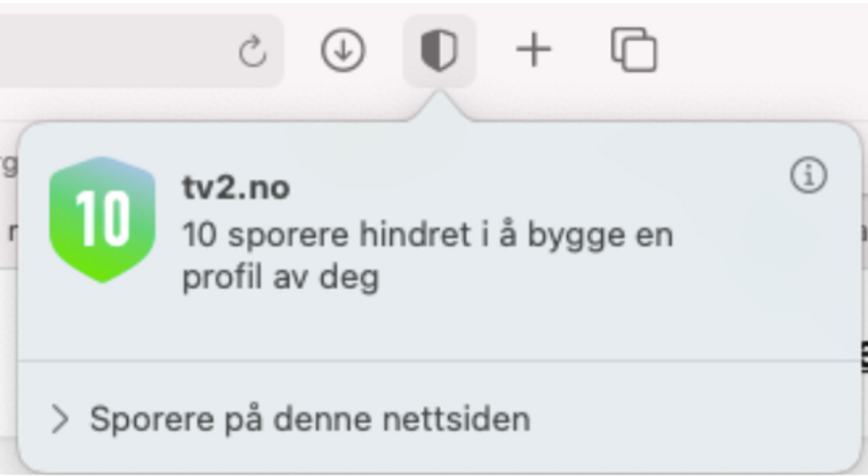Click the popover's pointer arrow under the shield
The height and width of the screenshot is (476, 868).
(x=440, y=106)
